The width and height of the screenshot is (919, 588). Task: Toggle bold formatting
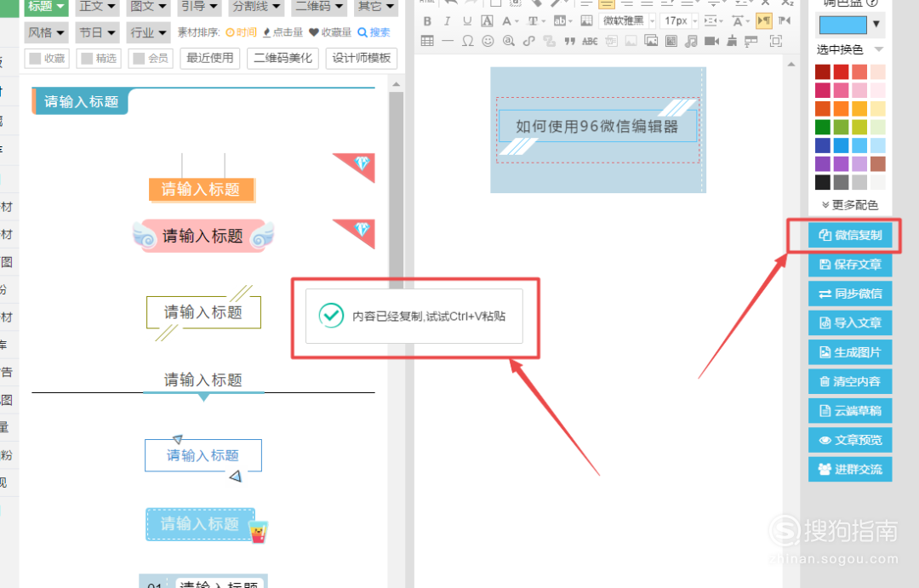click(x=427, y=21)
